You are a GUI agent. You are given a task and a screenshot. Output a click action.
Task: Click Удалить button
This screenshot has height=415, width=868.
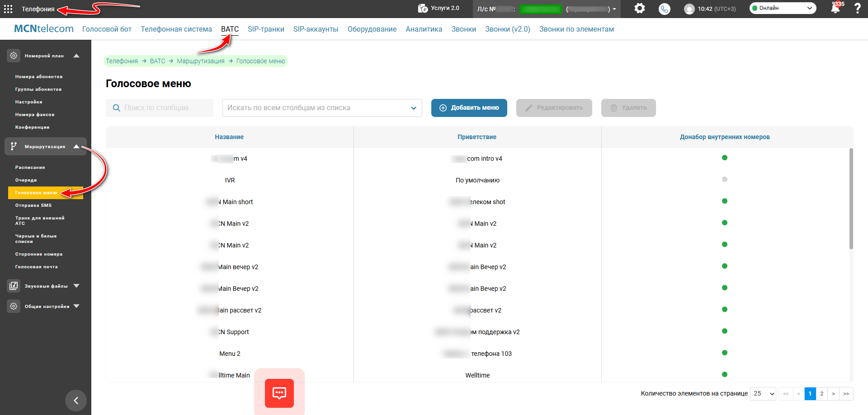pyautogui.click(x=628, y=108)
